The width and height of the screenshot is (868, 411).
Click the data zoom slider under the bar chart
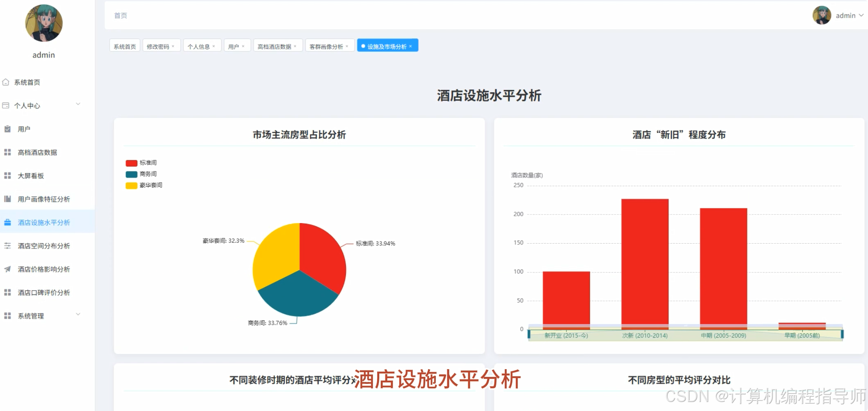pos(685,334)
